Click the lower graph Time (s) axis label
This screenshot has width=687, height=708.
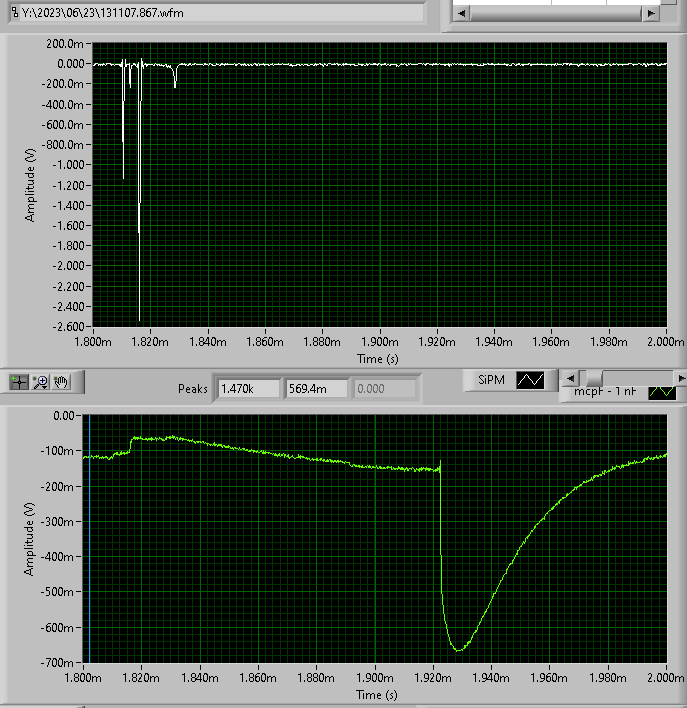[377, 694]
